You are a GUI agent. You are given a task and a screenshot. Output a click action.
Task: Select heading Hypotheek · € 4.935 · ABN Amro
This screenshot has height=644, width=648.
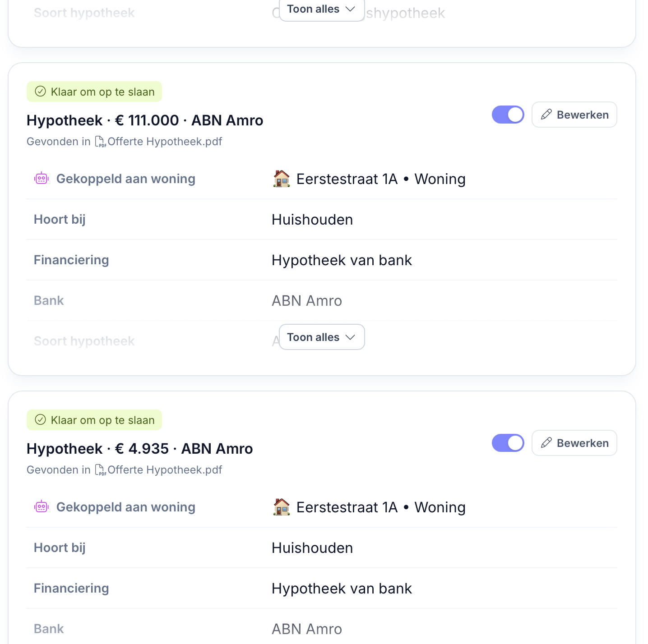pos(140,449)
